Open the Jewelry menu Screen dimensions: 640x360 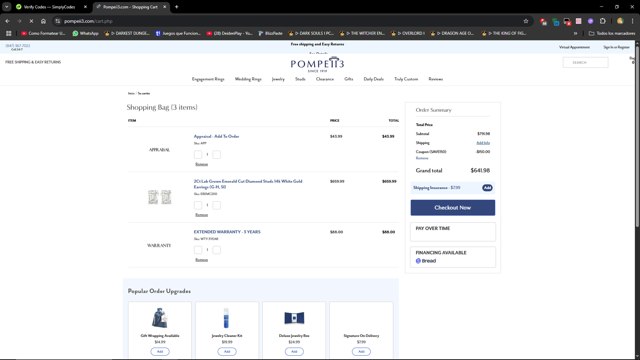coord(278,79)
